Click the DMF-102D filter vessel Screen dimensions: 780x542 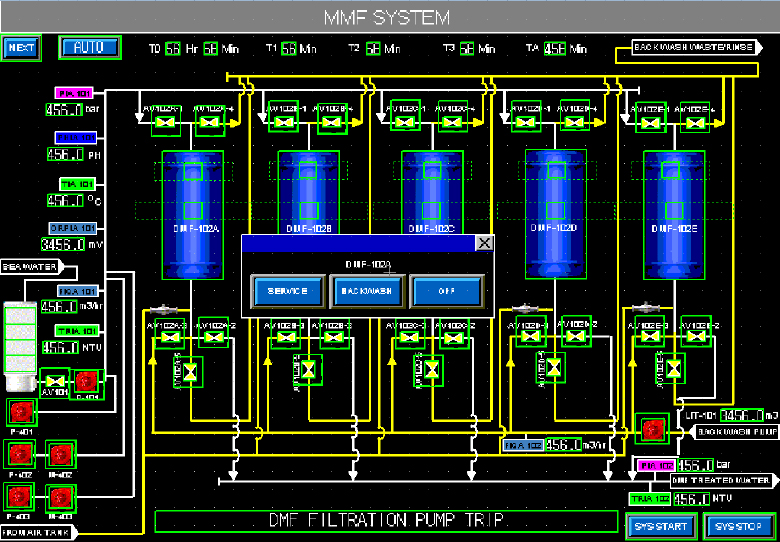click(x=556, y=213)
